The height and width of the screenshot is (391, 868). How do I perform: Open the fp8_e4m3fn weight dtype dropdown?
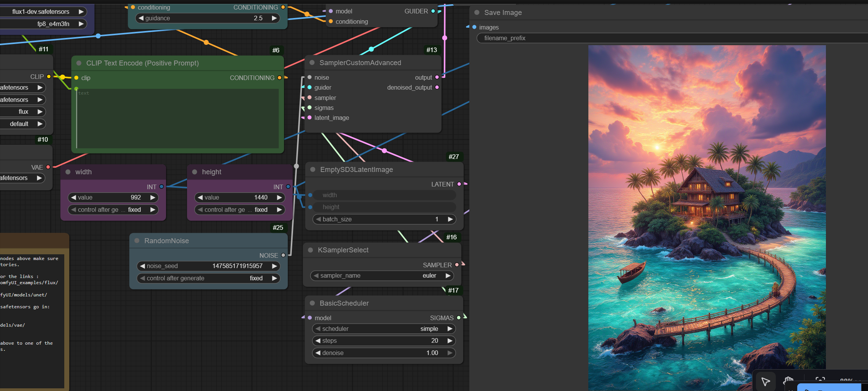click(x=43, y=24)
